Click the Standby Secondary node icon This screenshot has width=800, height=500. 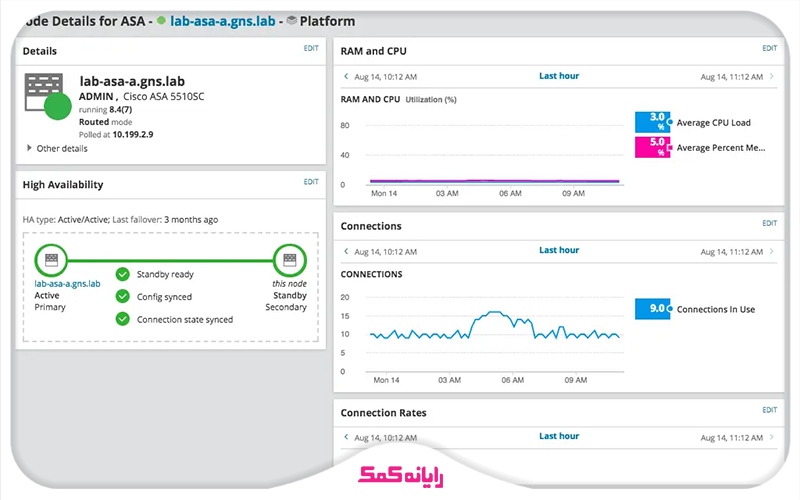point(290,260)
